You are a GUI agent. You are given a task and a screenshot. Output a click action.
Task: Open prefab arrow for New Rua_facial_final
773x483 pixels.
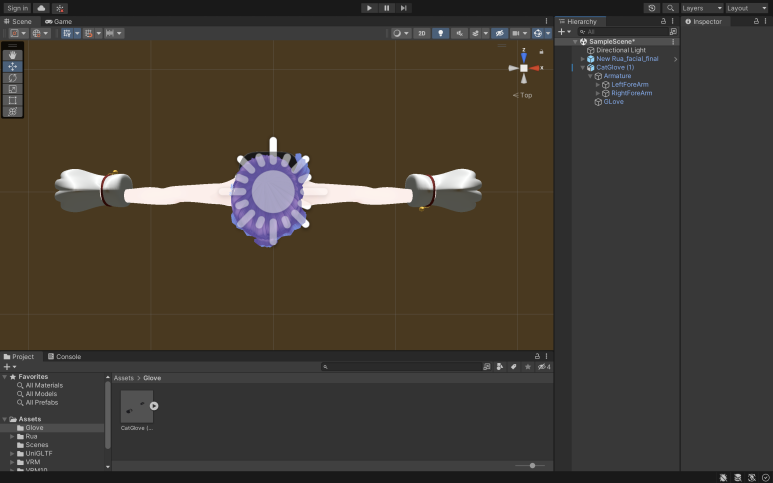click(x=675, y=59)
